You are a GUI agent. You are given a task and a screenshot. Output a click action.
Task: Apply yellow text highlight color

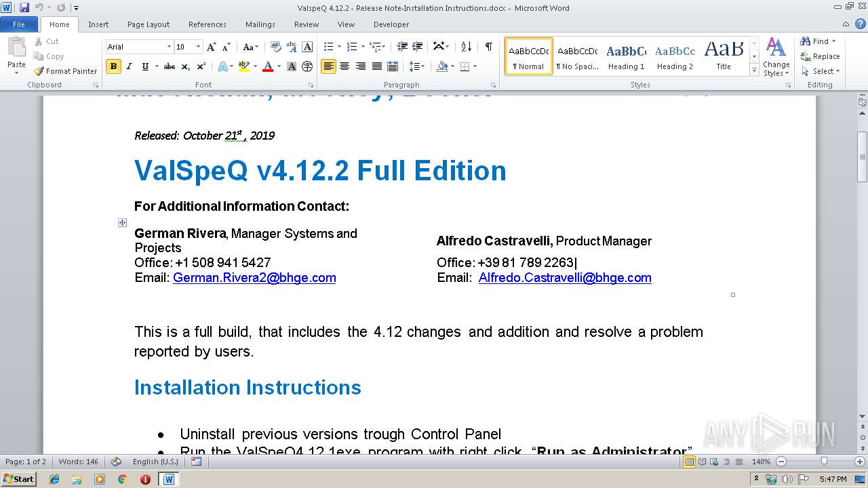click(244, 66)
